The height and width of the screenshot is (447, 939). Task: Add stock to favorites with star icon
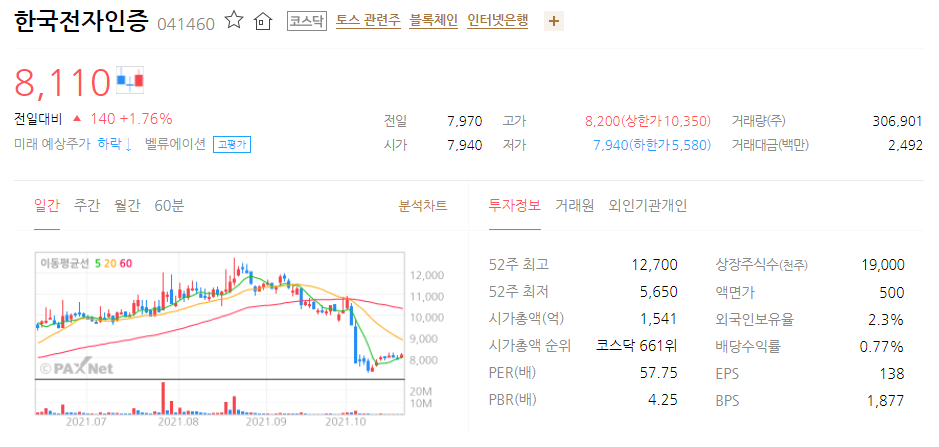(234, 21)
